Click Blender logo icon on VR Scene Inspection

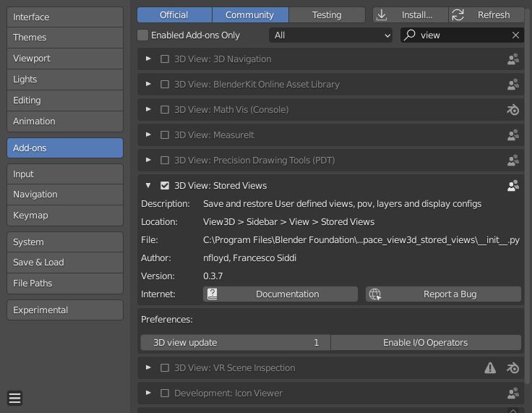(512, 368)
